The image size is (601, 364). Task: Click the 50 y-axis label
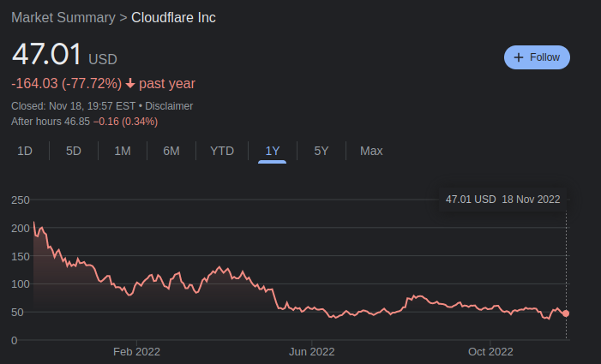pyautogui.click(x=17, y=313)
